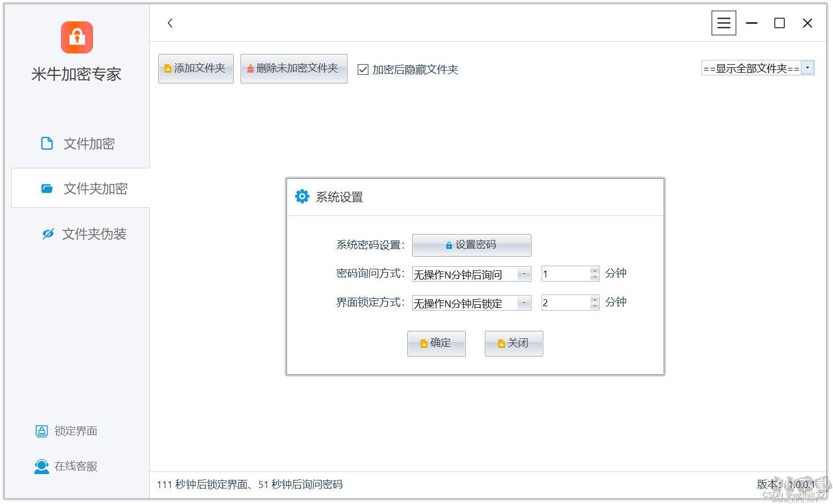Click the gear icon in 系统设置 dialog
The image size is (833, 504).
[302, 196]
